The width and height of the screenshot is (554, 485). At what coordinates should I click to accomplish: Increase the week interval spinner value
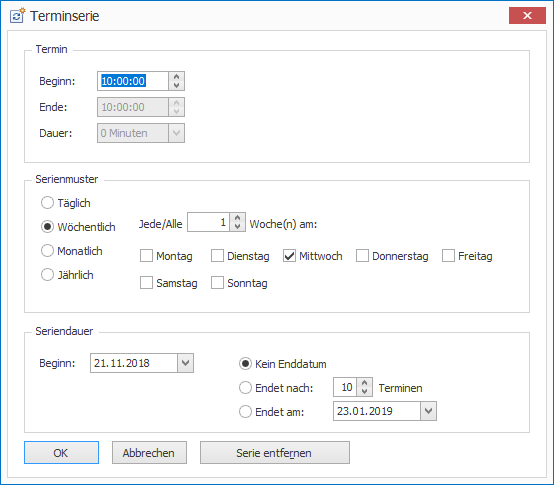(x=237, y=218)
